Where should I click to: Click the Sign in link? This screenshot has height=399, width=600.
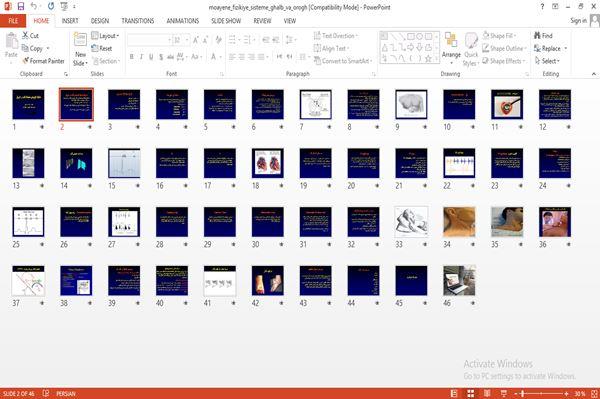click(578, 20)
